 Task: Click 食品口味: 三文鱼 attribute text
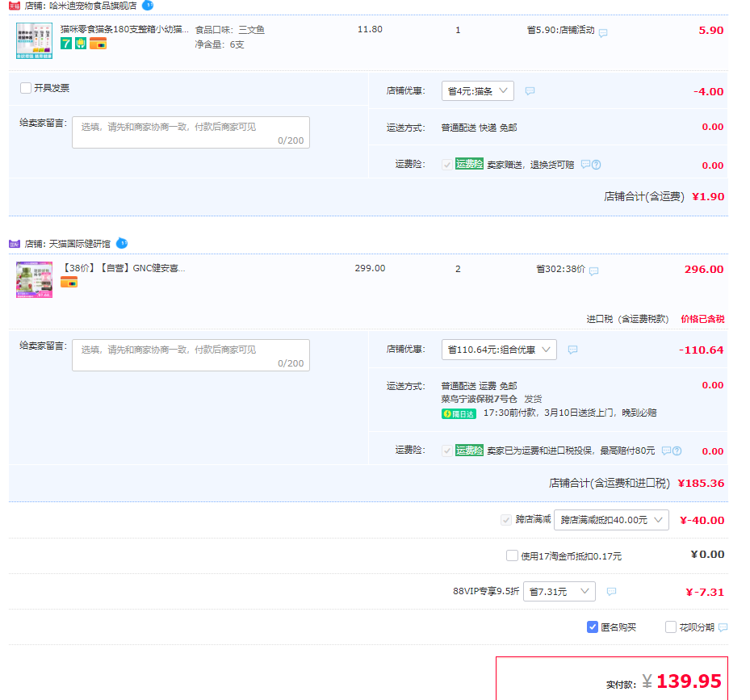229,30
